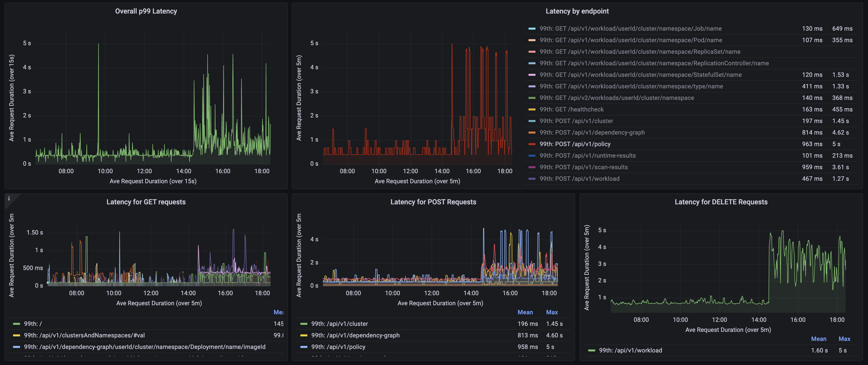Screen dimensions: 868x365
Task: Click the pink line icon beside the StatefulSet/name legend entry
Action: click(x=532, y=75)
